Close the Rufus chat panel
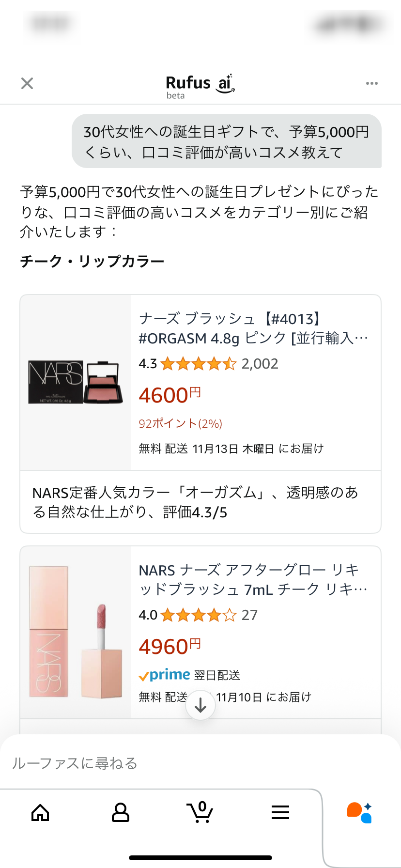Image resolution: width=401 pixels, height=868 pixels. [27, 83]
